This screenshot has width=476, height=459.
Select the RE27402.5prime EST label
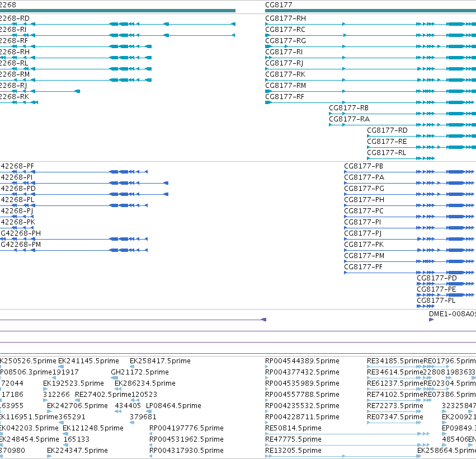(103, 395)
